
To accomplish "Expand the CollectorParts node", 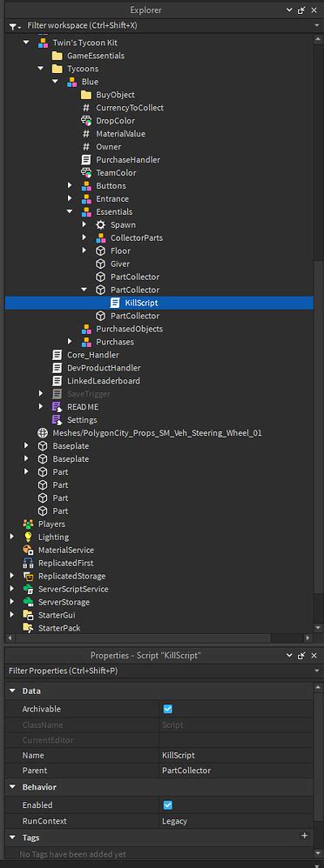I will click(84, 238).
